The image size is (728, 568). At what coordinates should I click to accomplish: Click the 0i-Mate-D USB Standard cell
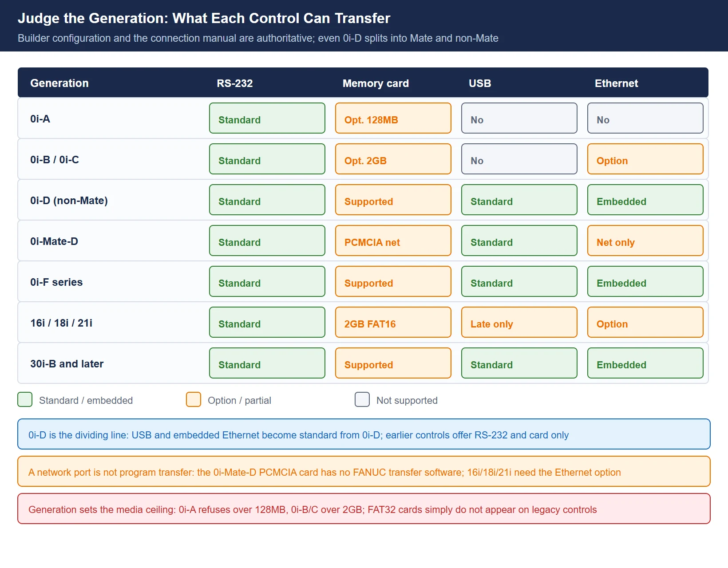click(x=519, y=241)
